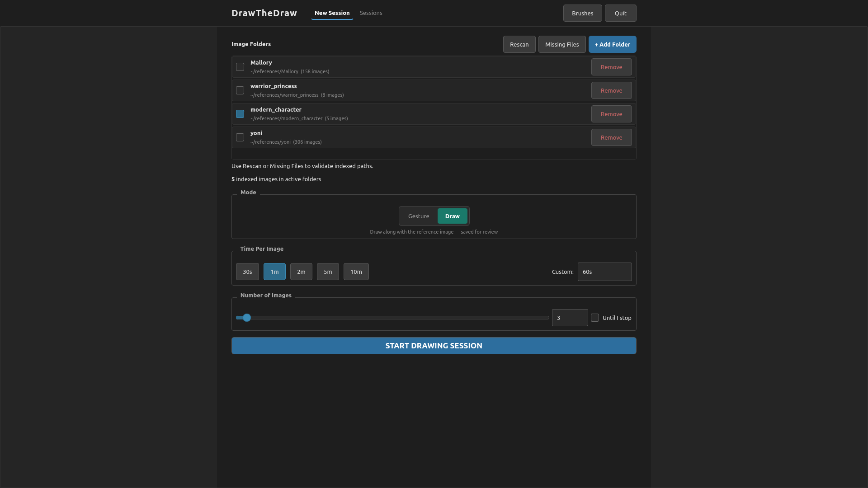868x488 pixels.
Task: Choose the 2m time preset
Action: [301, 272]
